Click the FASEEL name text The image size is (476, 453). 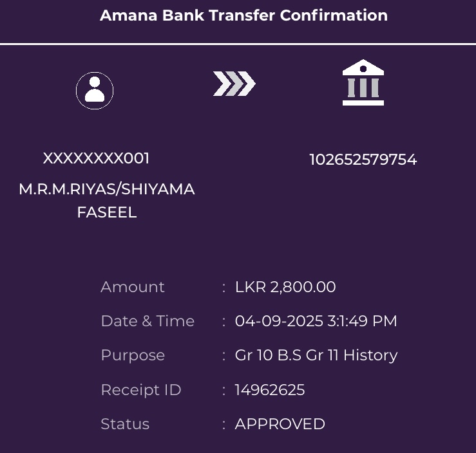point(107,212)
